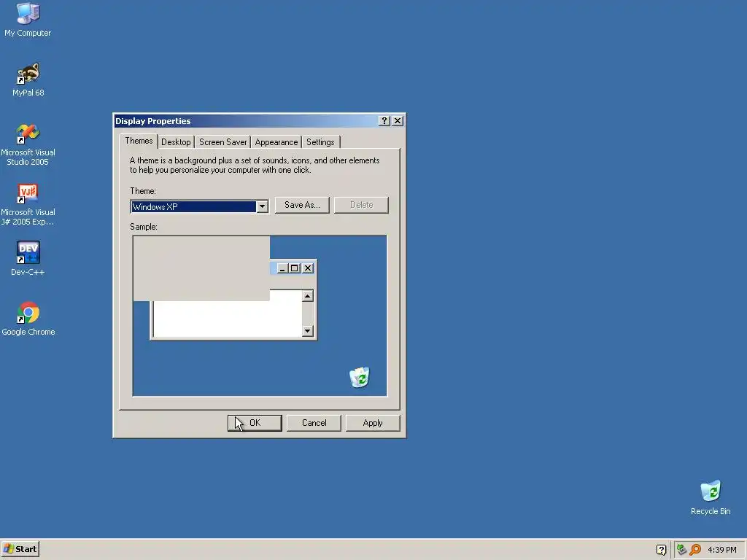
Task: Select the Recycle Bin on the desktop
Action: click(x=711, y=497)
